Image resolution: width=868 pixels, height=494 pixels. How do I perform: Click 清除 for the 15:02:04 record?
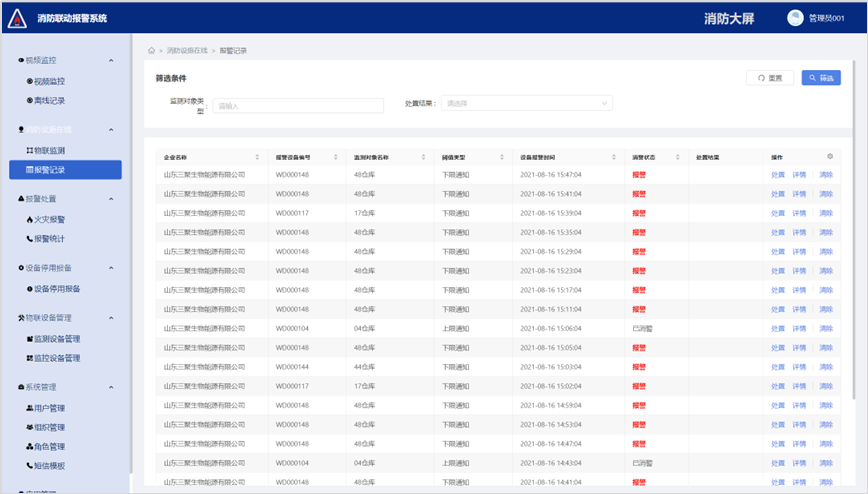click(826, 386)
